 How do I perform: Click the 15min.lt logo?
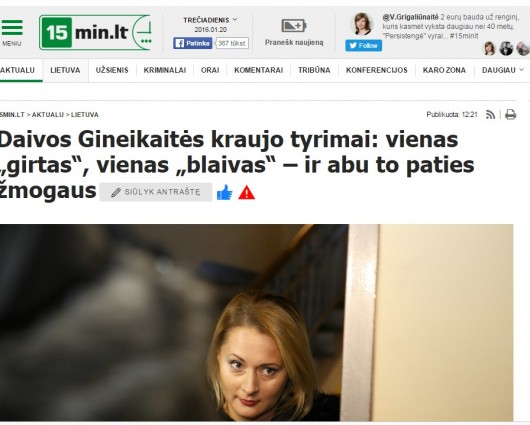click(95, 32)
